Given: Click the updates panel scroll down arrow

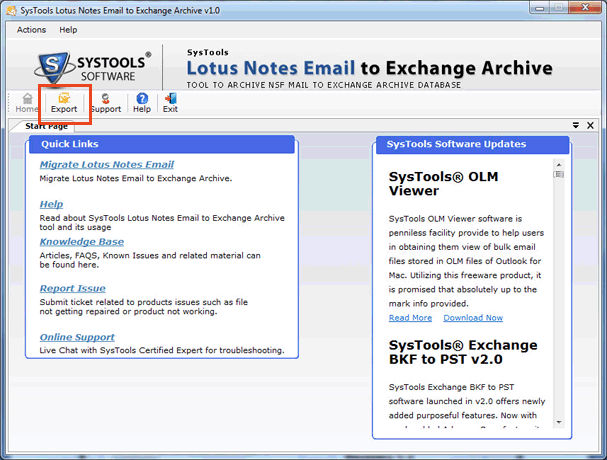Looking at the screenshot, I should click(559, 422).
